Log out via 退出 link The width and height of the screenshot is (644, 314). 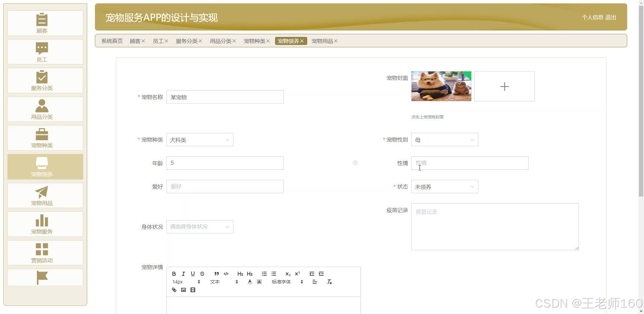[611, 17]
